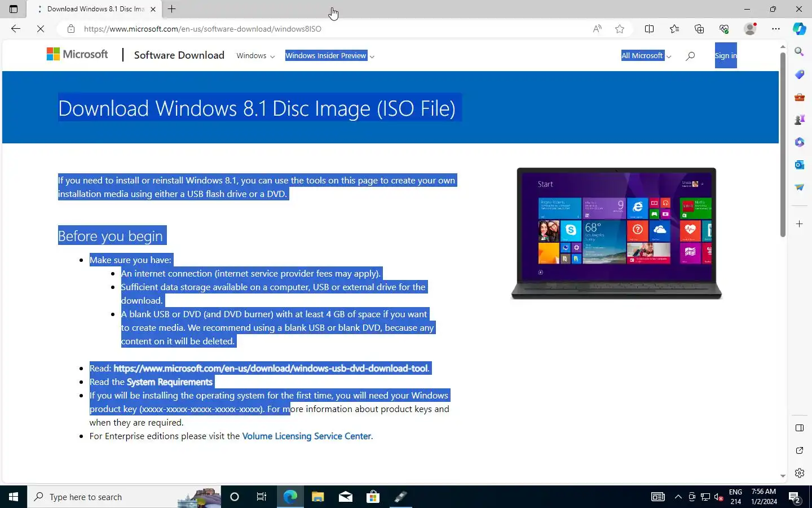Open Task View on taskbar
The height and width of the screenshot is (508, 812).
point(262,497)
